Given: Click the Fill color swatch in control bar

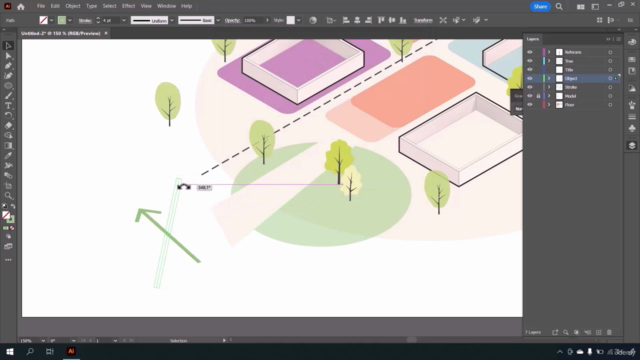Looking at the screenshot, I should click(x=43, y=20).
